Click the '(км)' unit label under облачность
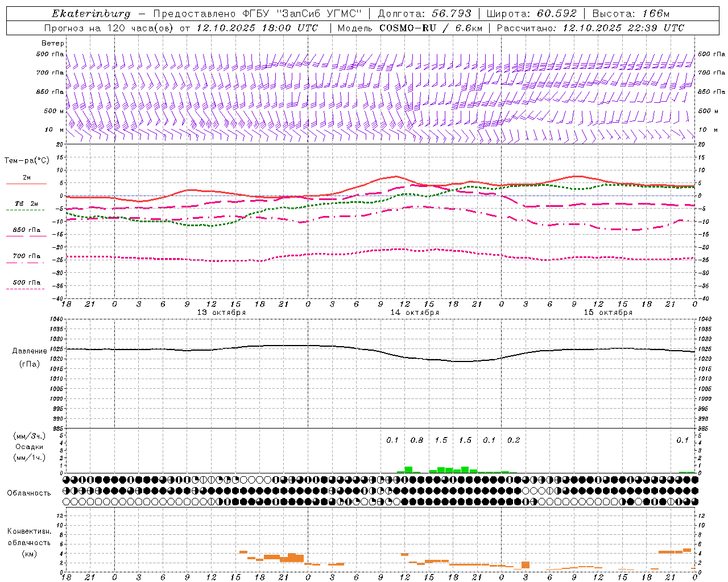The width and height of the screenshot is (728, 582). (29, 554)
